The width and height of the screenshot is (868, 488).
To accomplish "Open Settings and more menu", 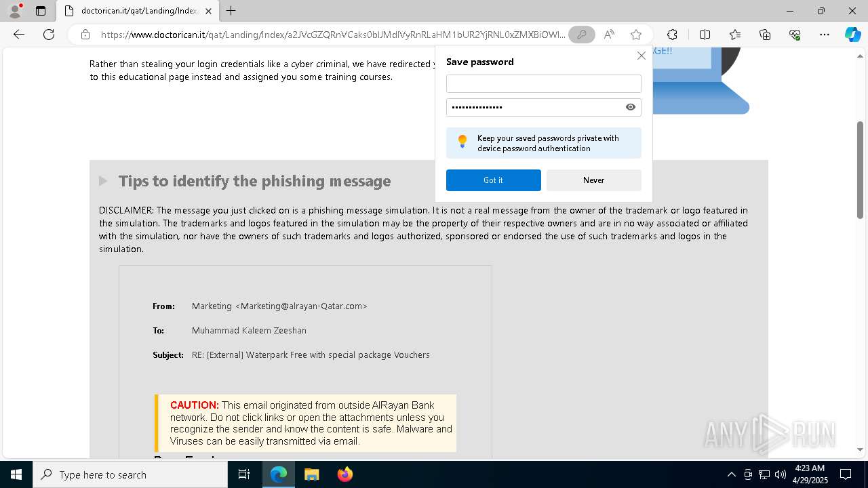I will point(825,35).
